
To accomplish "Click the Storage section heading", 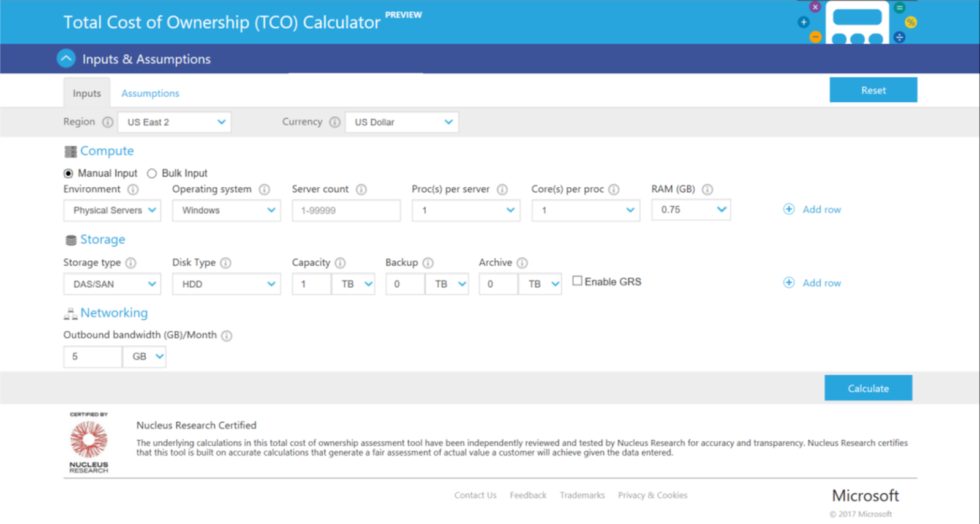I will [102, 239].
